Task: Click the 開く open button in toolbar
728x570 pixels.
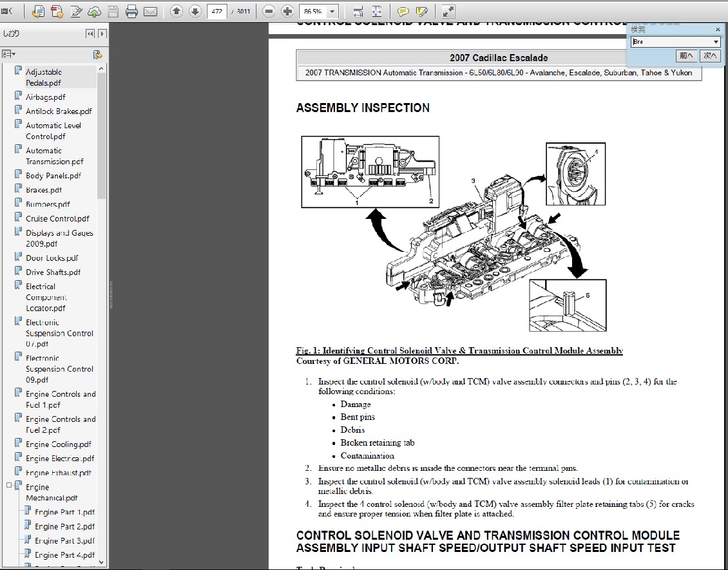Action: click(x=8, y=11)
